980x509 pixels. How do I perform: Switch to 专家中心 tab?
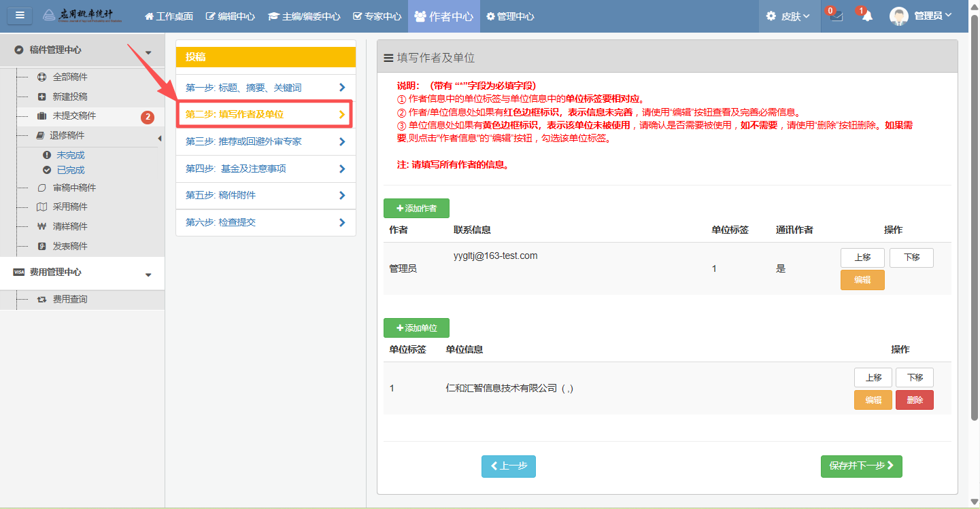pyautogui.click(x=377, y=16)
